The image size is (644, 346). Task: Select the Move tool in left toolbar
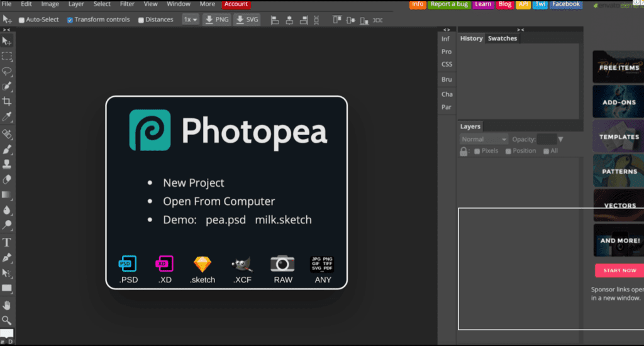6,41
